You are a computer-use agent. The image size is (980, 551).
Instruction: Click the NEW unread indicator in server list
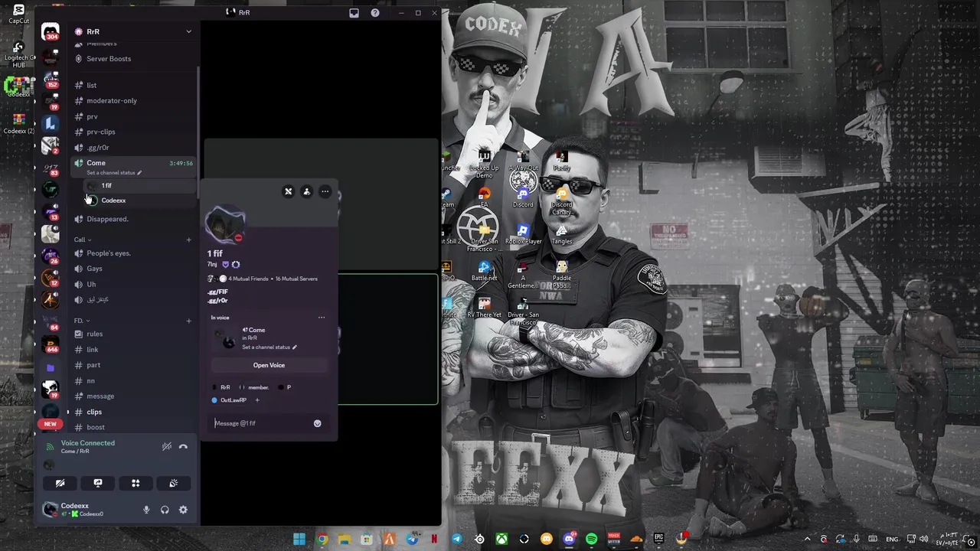tap(50, 424)
